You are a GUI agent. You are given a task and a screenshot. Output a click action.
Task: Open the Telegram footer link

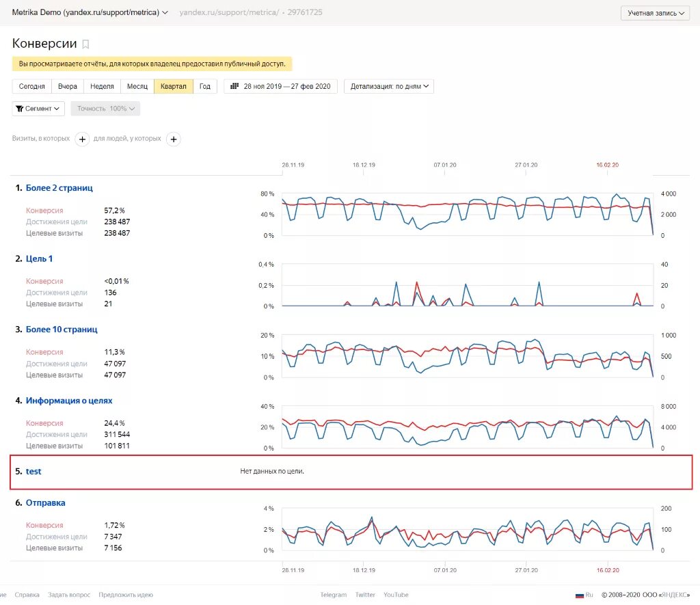[333, 595]
